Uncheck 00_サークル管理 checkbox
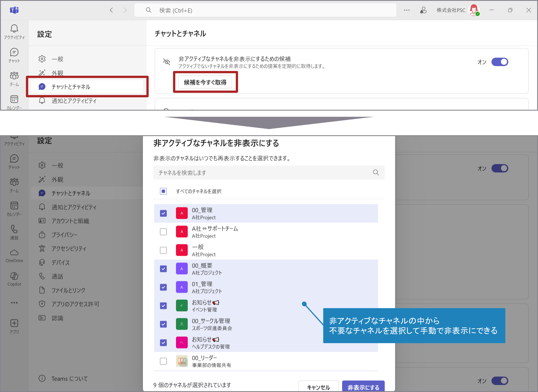 tap(163, 324)
